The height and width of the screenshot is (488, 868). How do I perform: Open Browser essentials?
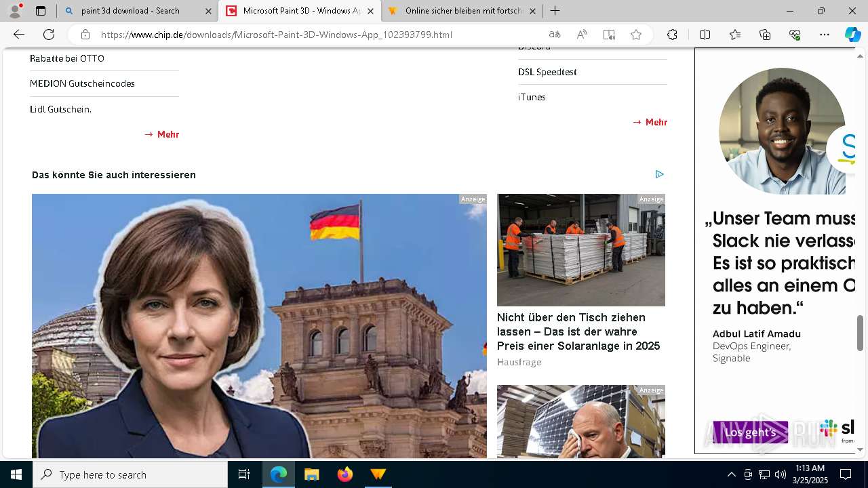pos(795,35)
